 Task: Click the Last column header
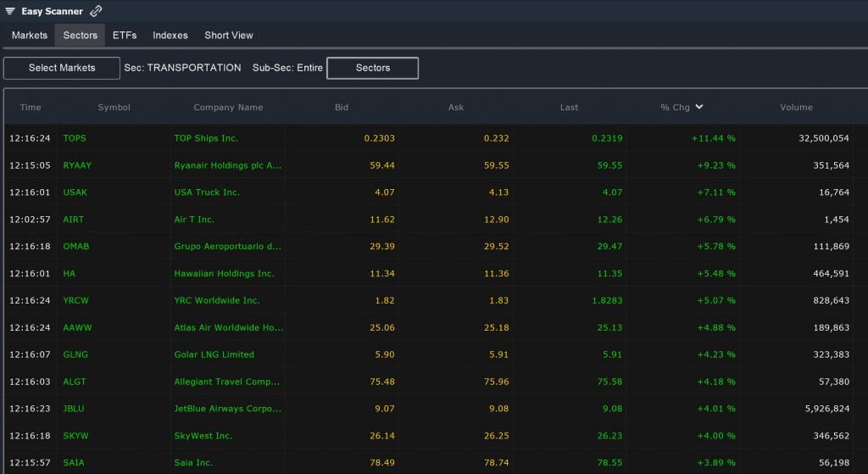click(569, 108)
